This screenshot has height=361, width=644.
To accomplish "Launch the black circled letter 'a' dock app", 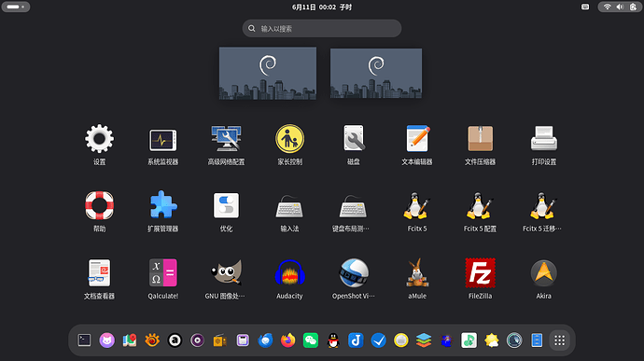I will (175, 340).
